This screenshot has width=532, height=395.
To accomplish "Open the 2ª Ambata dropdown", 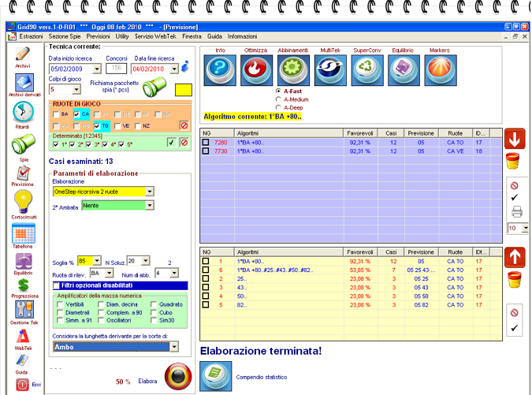I will (x=150, y=206).
